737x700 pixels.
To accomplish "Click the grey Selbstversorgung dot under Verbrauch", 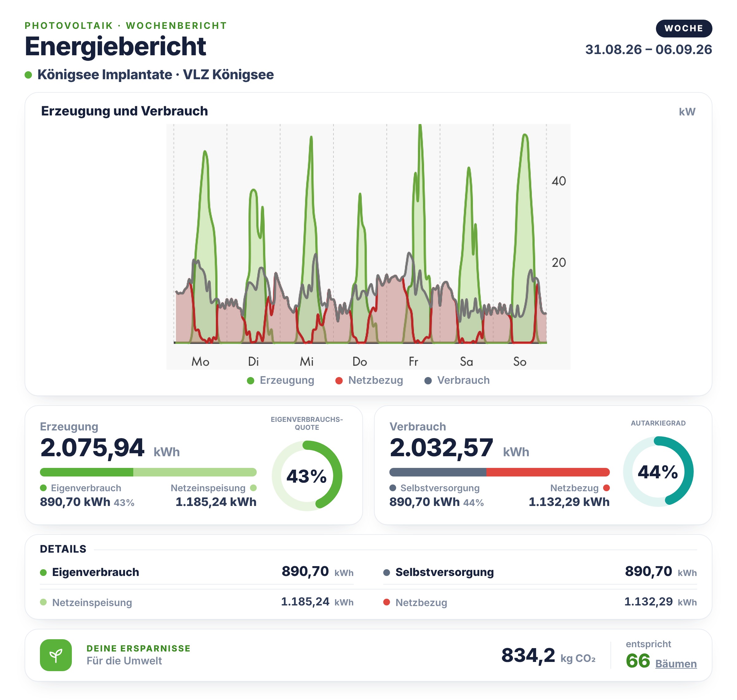I will [392, 488].
